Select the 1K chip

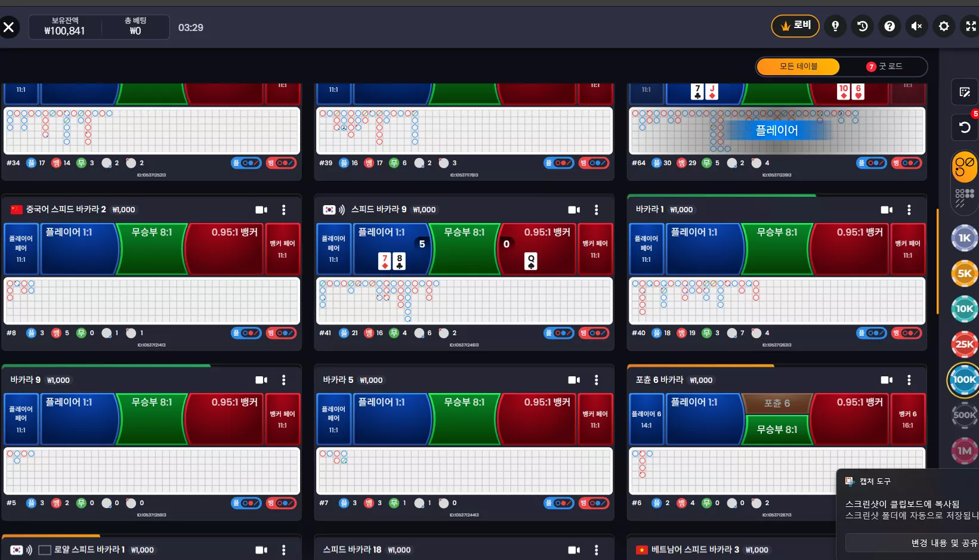click(965, 238)
